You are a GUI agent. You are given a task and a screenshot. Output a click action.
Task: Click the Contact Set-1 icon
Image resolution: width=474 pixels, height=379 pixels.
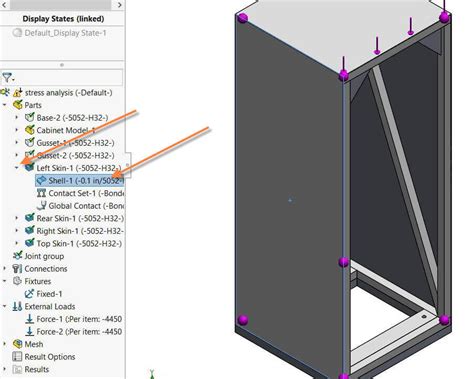coord(41,193)
